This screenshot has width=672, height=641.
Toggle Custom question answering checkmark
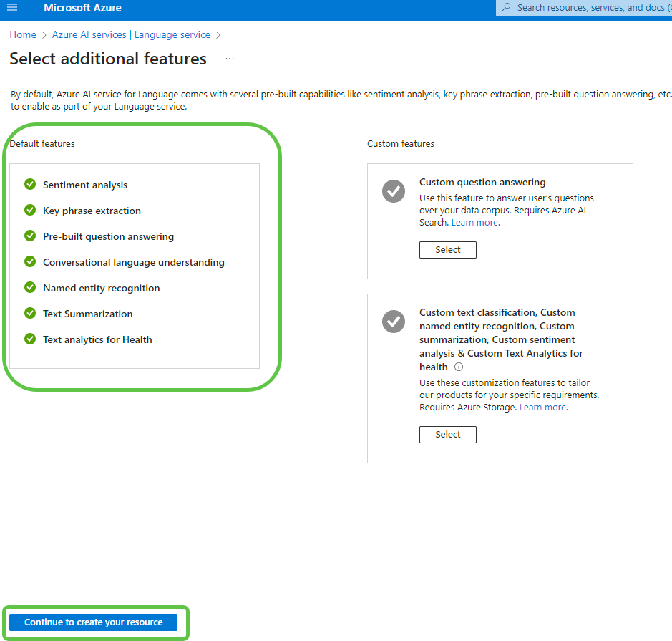(x=394, y=191)
